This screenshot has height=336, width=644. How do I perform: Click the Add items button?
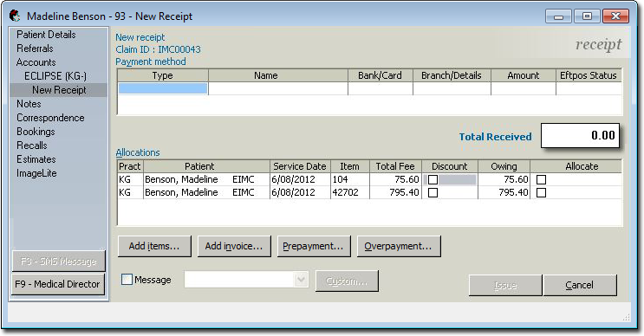pos(154,246)
